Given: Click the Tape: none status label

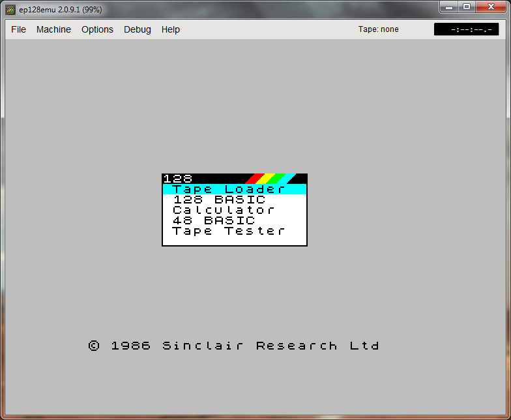Looking at the screenshot, I should click(378, 29).
